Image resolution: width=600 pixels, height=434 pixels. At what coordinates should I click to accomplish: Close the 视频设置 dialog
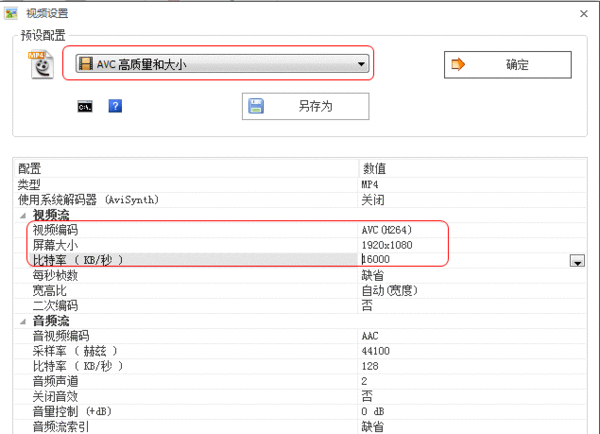point(583,13)
